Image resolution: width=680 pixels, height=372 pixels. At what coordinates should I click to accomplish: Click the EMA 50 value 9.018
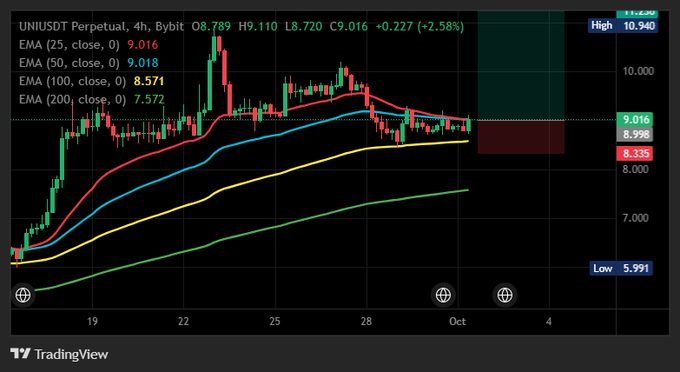coord(143,63)
